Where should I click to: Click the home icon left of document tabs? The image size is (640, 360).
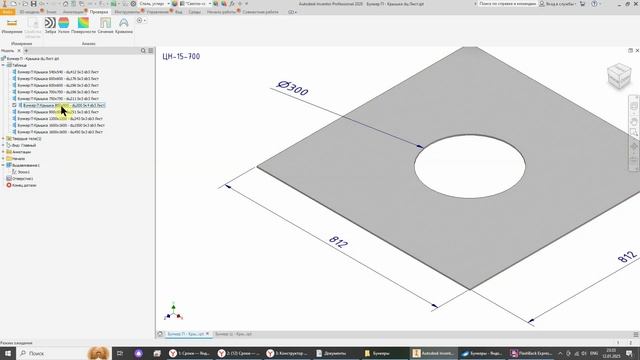pos(160,334)
